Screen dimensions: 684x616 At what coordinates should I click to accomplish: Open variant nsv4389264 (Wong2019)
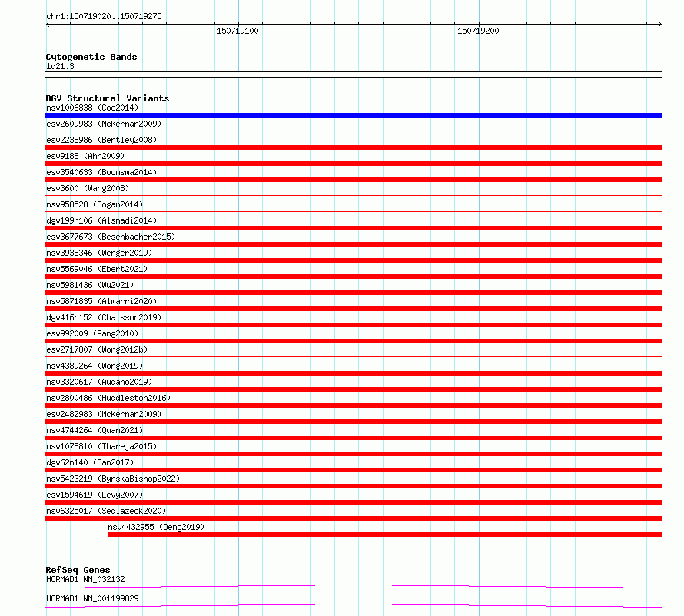point(95,366)
